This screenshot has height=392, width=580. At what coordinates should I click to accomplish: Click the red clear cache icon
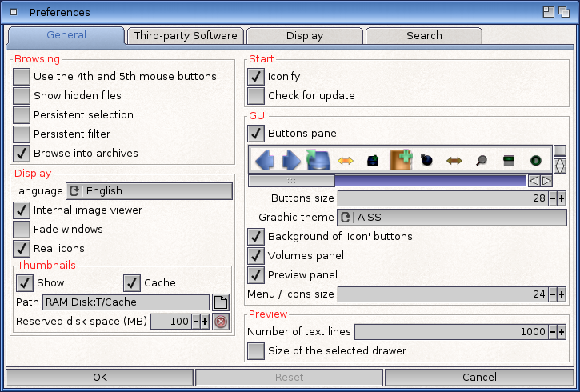pos(221,322)
